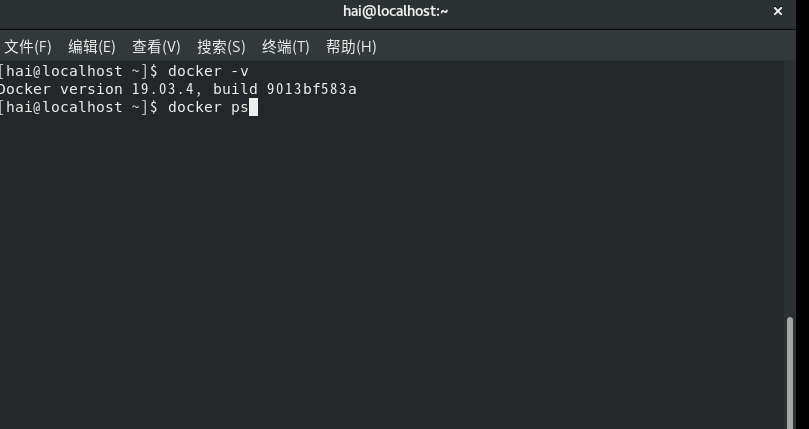Click the version number 19.03.4

[163, 89]
